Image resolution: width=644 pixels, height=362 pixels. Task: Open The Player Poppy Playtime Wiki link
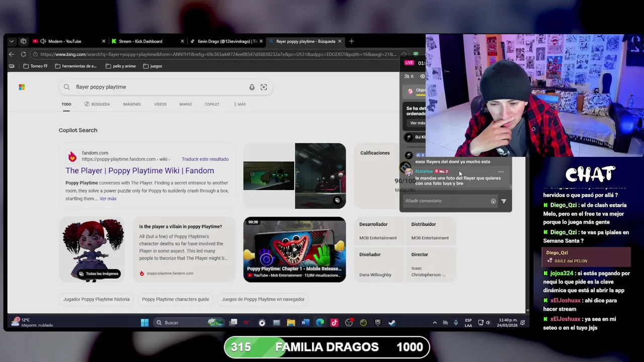pos(140,170)
